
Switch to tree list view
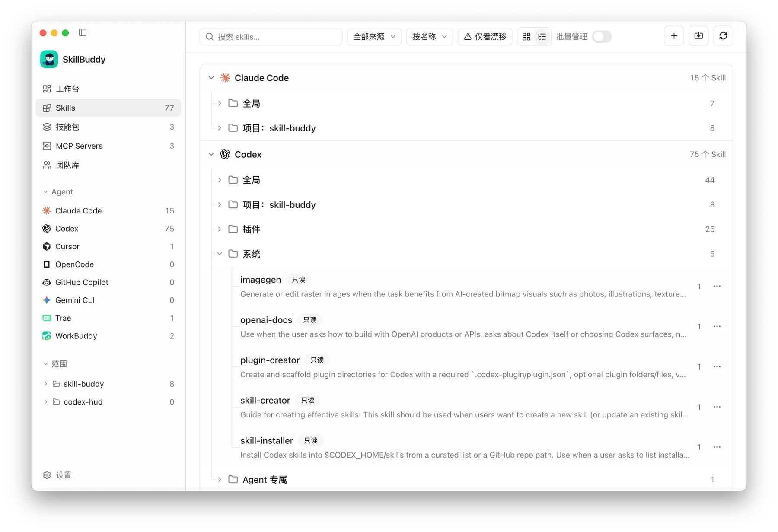coord(542,37)
